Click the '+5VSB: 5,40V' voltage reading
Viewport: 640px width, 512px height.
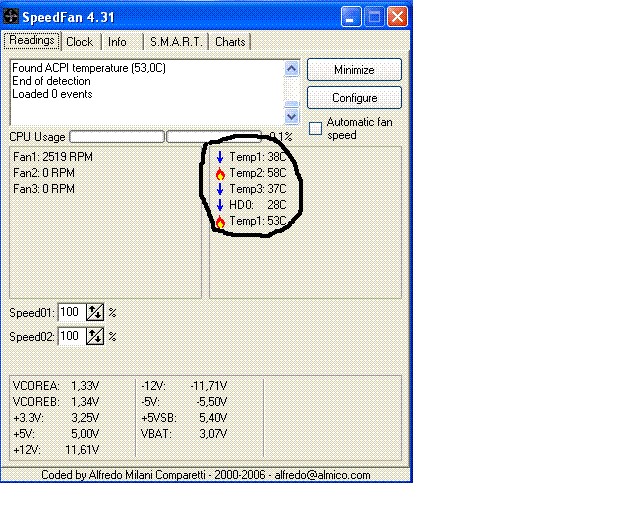click(x=184, y=418)
